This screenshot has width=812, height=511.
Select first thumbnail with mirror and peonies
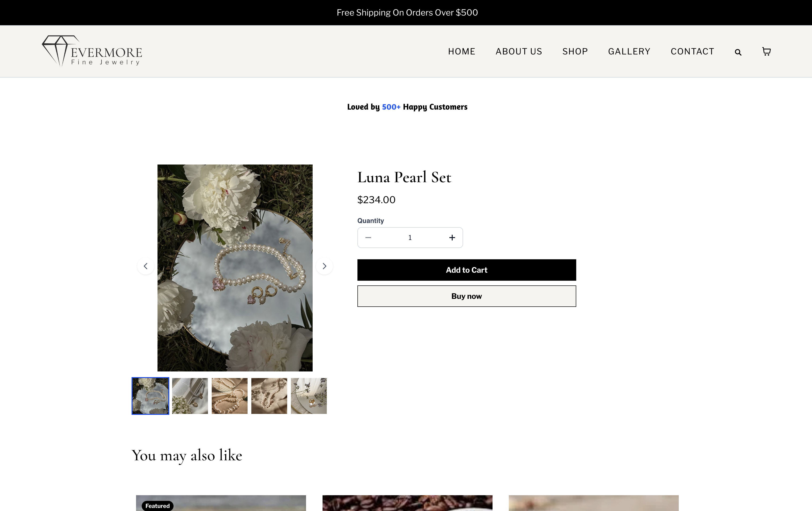pos(150,396)
